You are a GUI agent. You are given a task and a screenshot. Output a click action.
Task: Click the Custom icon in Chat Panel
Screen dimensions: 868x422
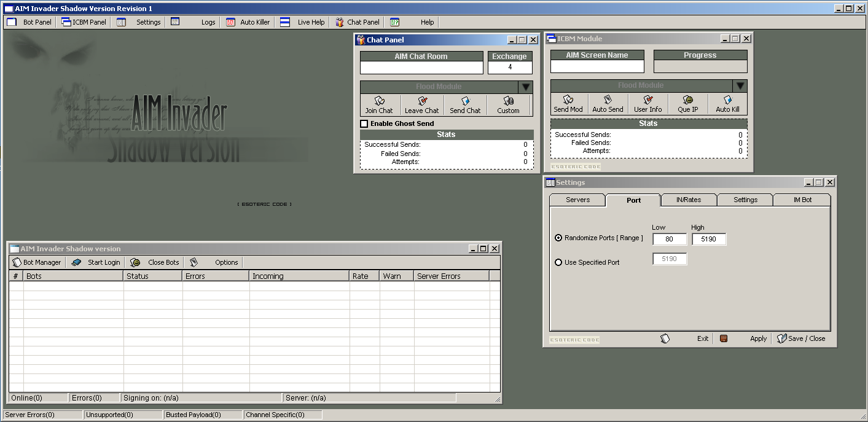[x=508, y=101]
